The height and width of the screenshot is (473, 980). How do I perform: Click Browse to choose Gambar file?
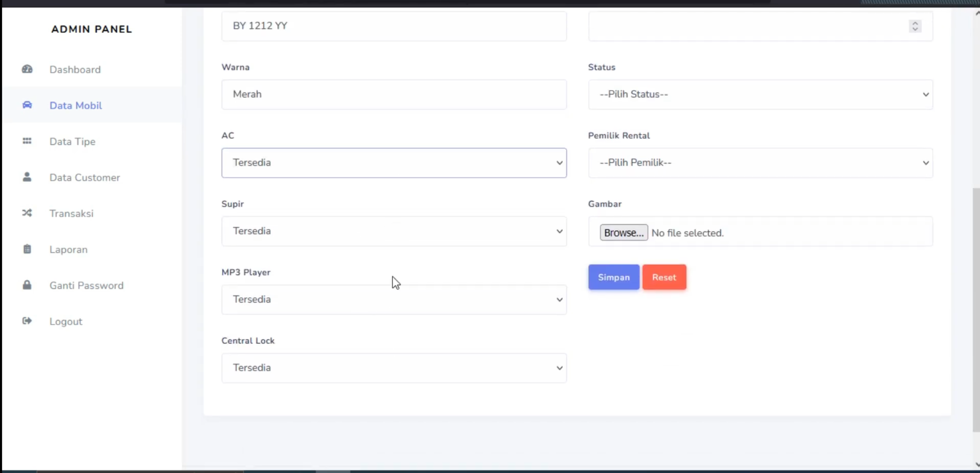(x=624, y=233)
